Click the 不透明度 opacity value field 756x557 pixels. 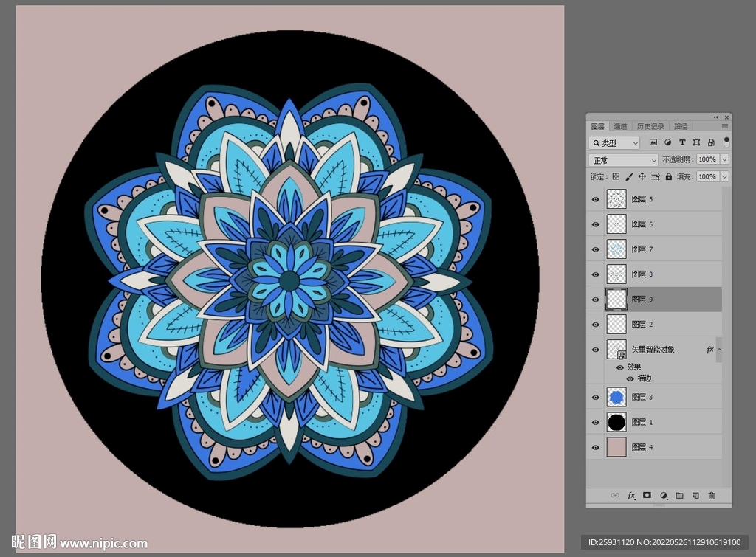click(x=707, y=160)
